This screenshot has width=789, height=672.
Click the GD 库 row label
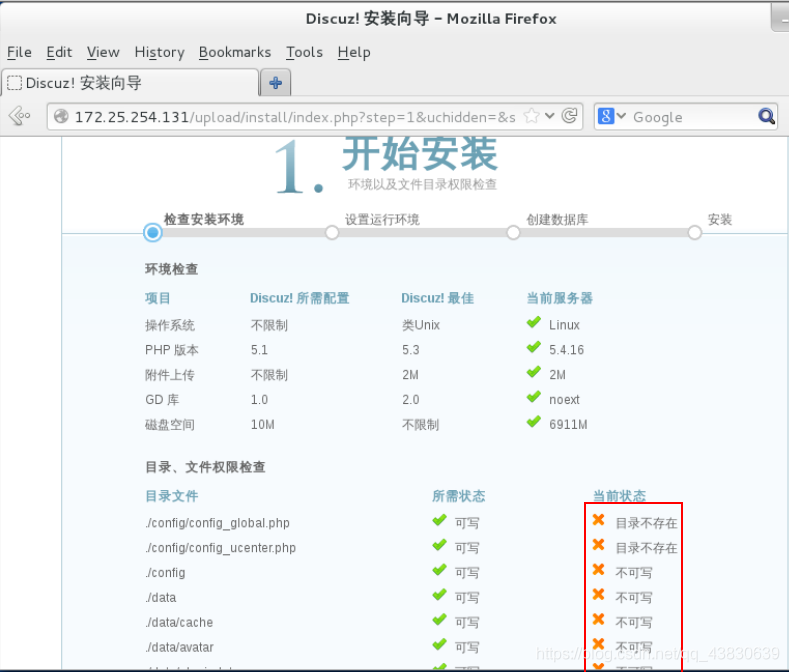162,400
